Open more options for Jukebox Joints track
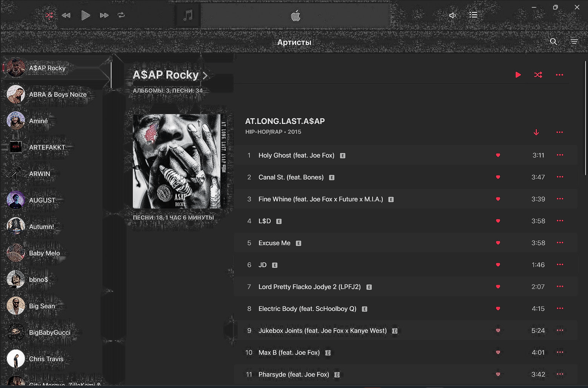This screenshot has width=588, height=388. [560, 330]
